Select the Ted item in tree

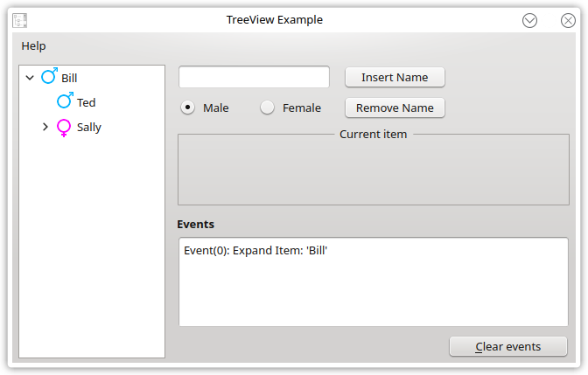tap(86, 102)
